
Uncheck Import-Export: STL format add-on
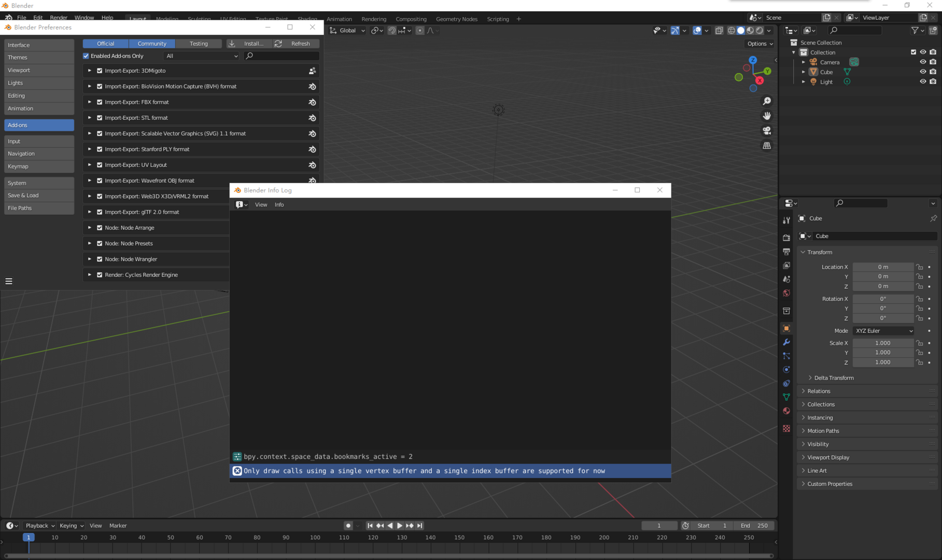(x=100, y=118)
